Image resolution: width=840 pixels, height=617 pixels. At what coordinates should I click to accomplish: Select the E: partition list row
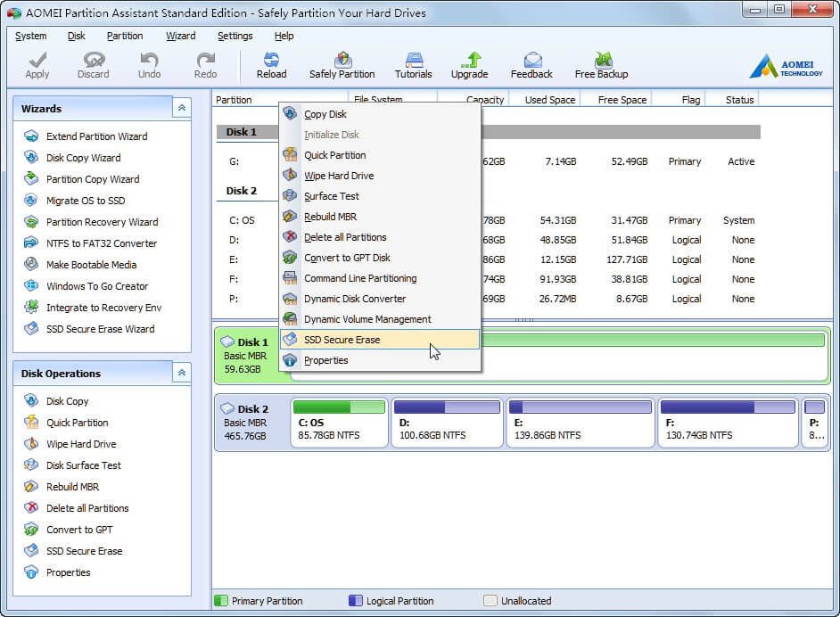tap(488, 259)
